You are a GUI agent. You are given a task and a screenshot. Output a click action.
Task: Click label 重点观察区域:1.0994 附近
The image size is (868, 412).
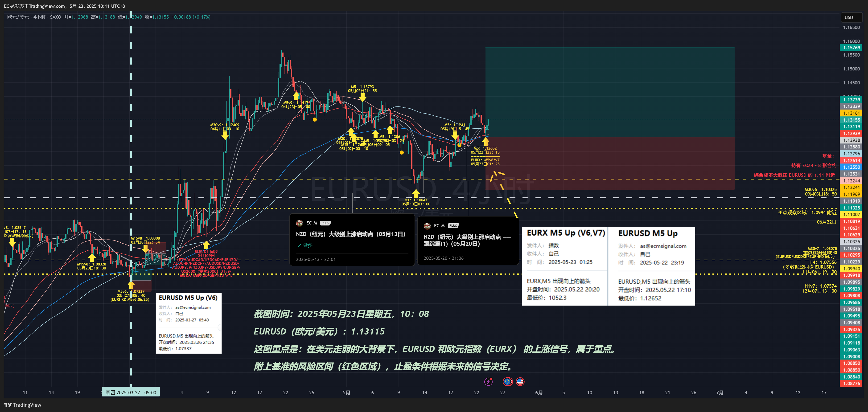tap(807, 212)
